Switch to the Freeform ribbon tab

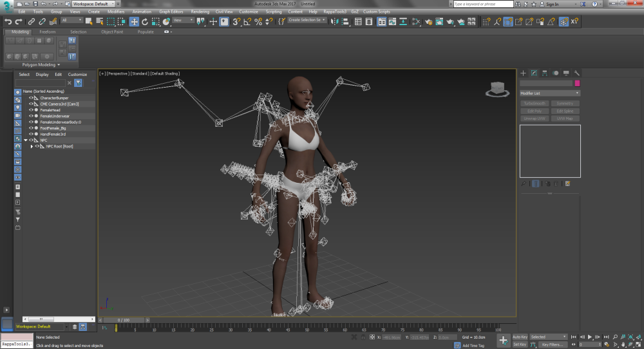47,32
